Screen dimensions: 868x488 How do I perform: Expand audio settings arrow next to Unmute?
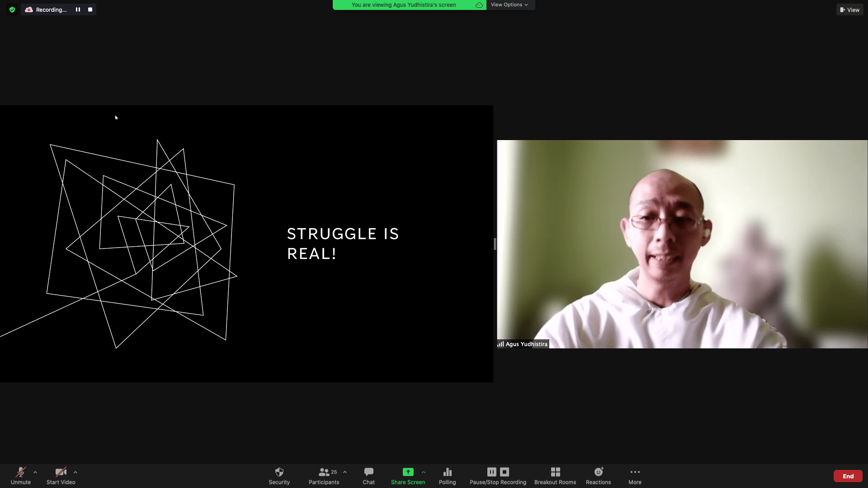35,472
